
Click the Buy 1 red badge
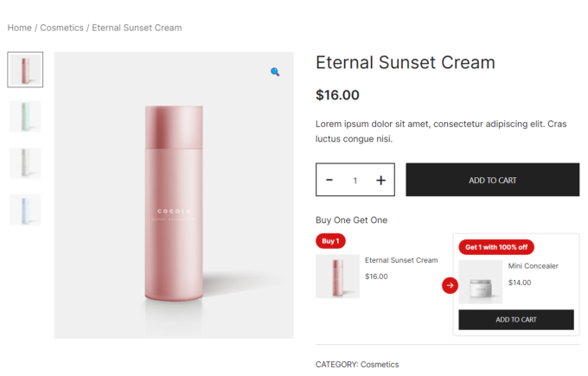[x=330, y=241]
